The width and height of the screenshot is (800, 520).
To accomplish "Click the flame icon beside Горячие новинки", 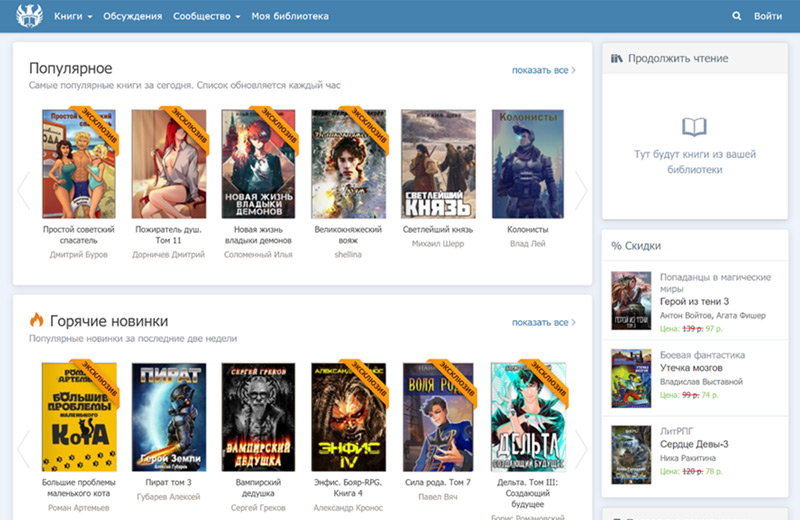I will point(36,320).
